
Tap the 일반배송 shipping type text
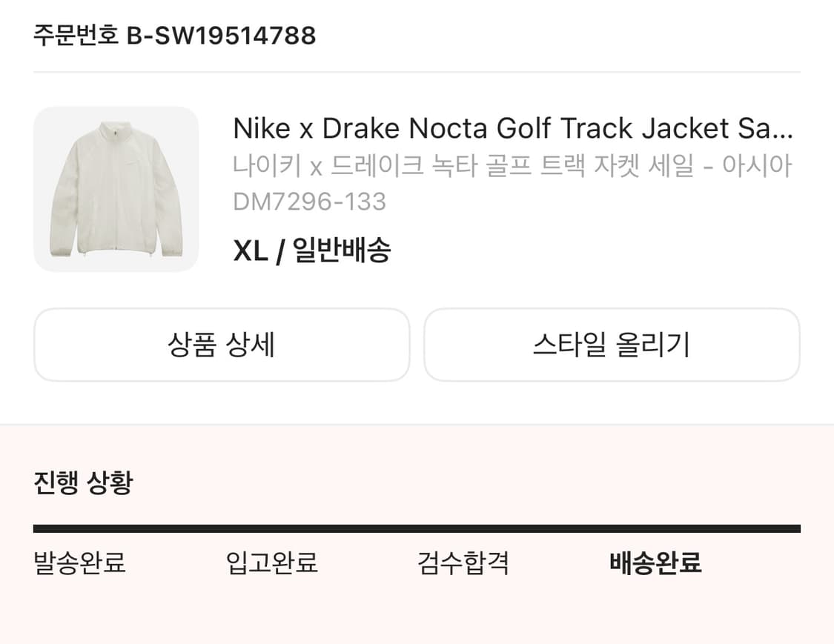[x=342, y=251]
